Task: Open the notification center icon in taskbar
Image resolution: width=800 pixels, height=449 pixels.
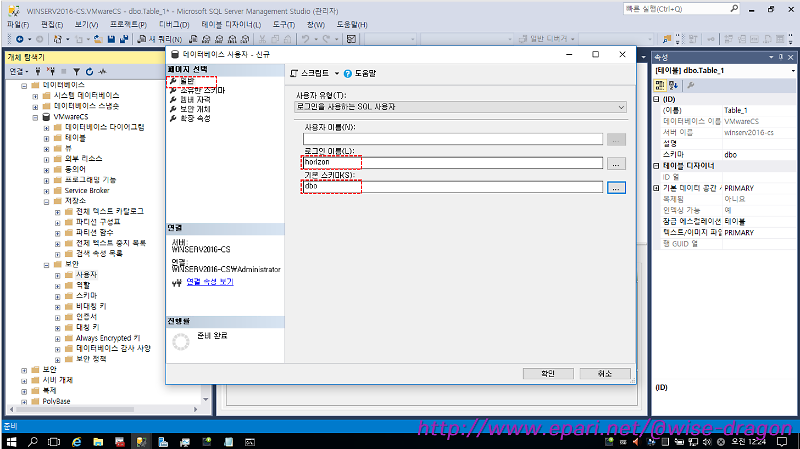Action: [782, 442]
